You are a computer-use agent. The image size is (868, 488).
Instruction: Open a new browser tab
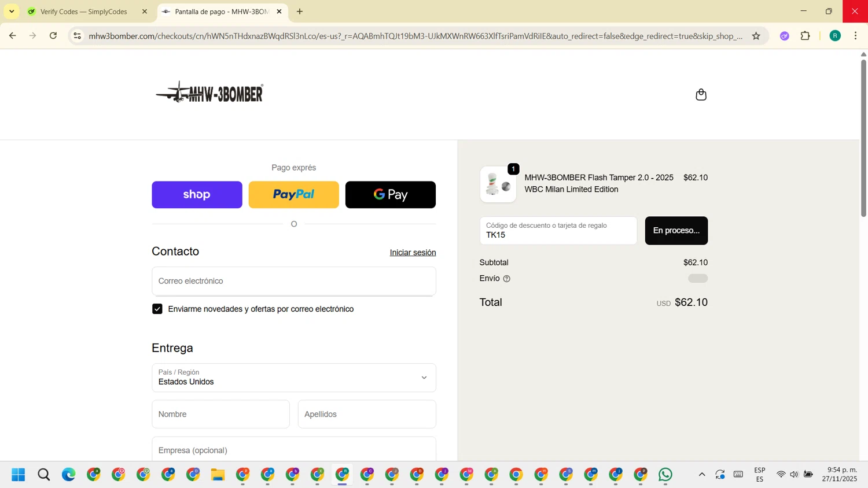300,12
